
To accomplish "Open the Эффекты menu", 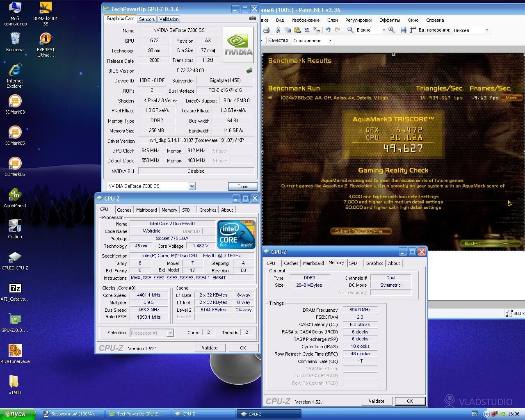I will click(390, 20).
